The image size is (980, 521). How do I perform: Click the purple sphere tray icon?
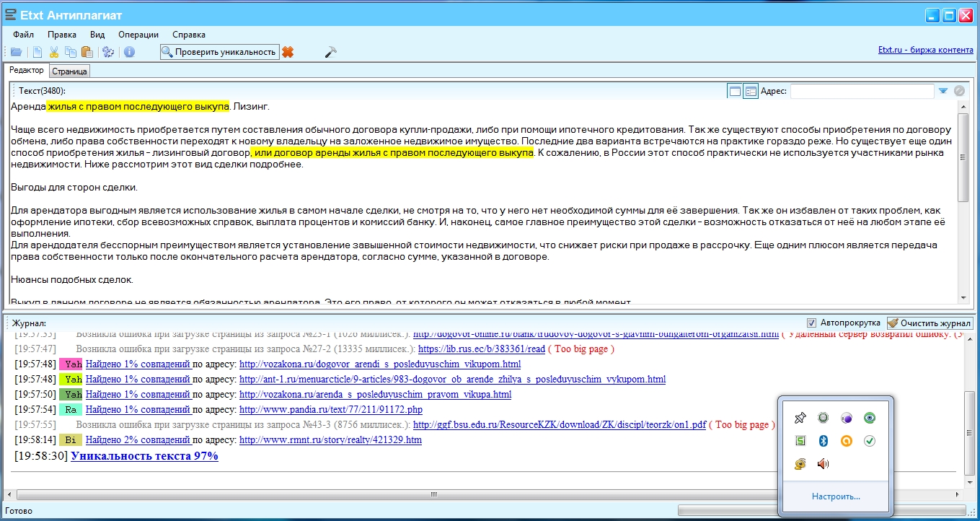pyautogui.click(x=847, y=418)
